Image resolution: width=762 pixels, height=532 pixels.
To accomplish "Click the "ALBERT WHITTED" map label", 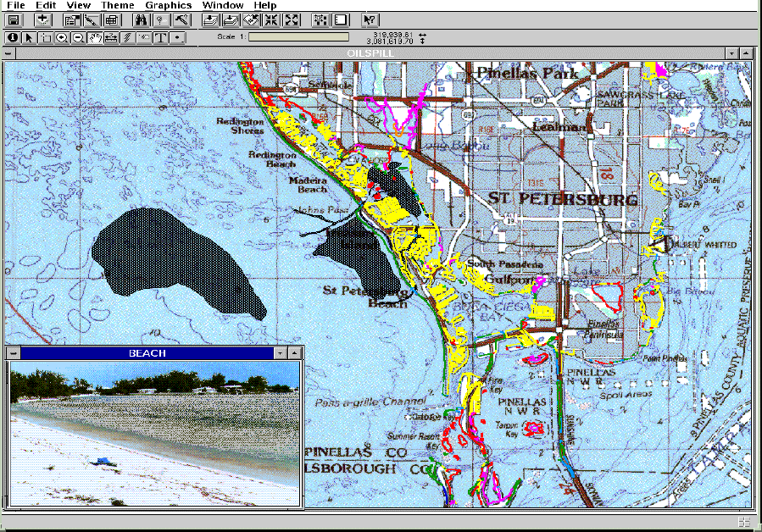I will (704, 244).
